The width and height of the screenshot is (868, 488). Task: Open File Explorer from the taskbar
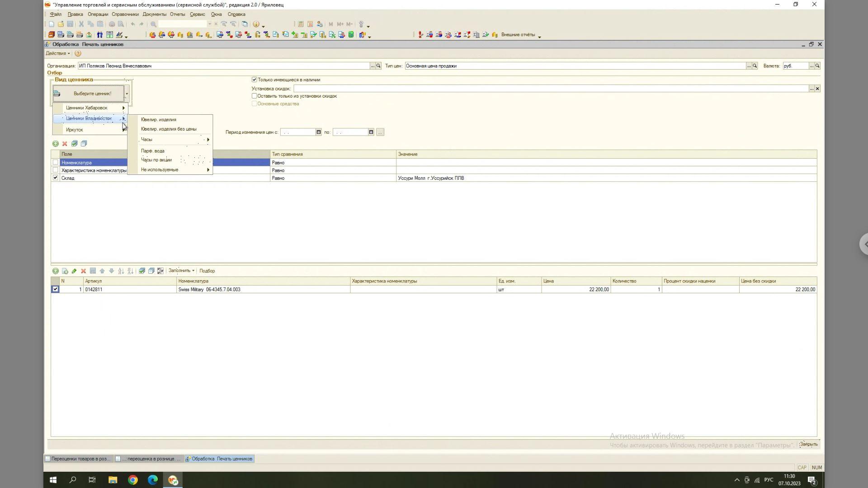[x=113, y=480]
